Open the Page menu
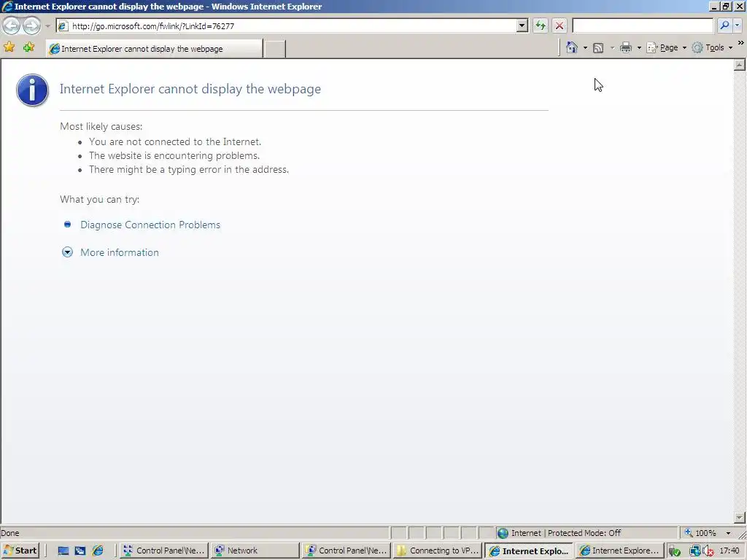The height and width of the screenshot is (560, 747). coord(666,47)
